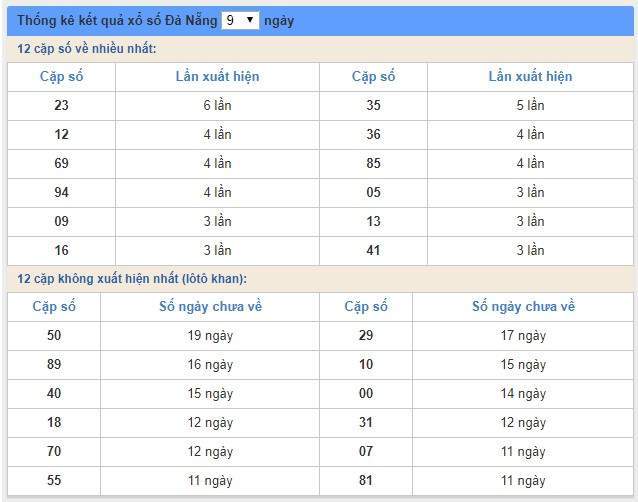
Task: Select pair number 00
Action: tap(366, 394)
